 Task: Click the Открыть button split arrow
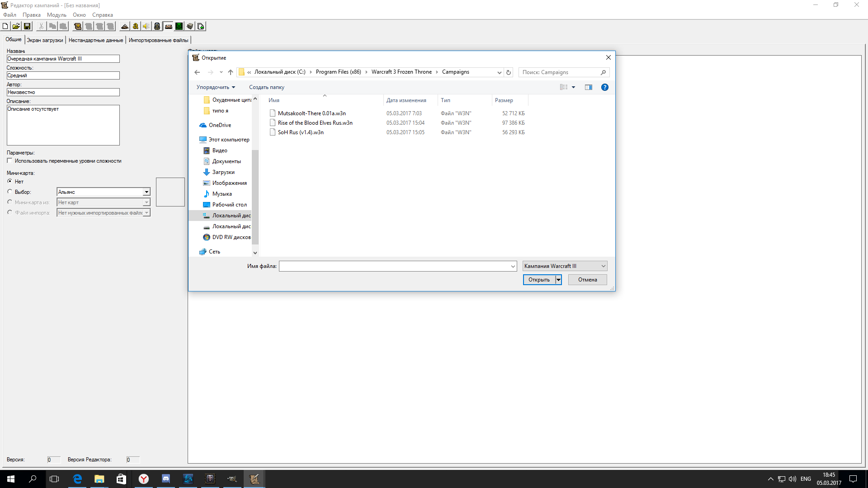[x=559, y=280]
